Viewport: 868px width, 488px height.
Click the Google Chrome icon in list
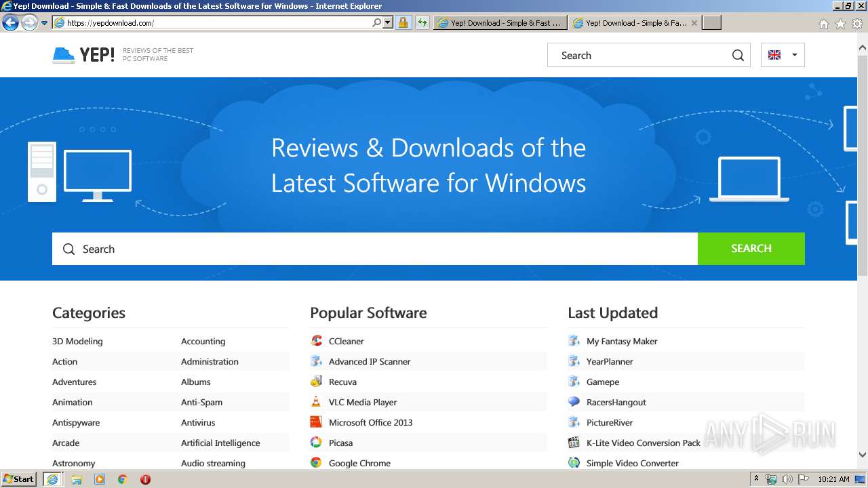point(316,463)
